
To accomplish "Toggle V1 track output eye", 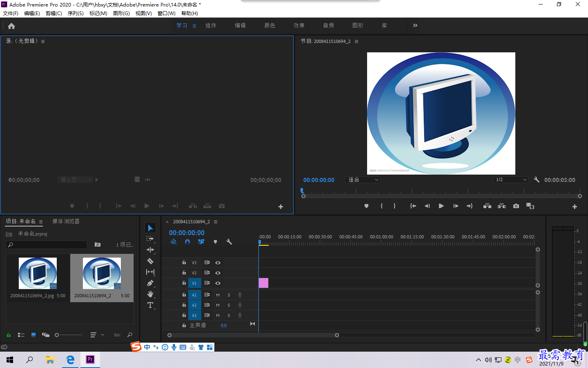I will (x=218, y=283).
